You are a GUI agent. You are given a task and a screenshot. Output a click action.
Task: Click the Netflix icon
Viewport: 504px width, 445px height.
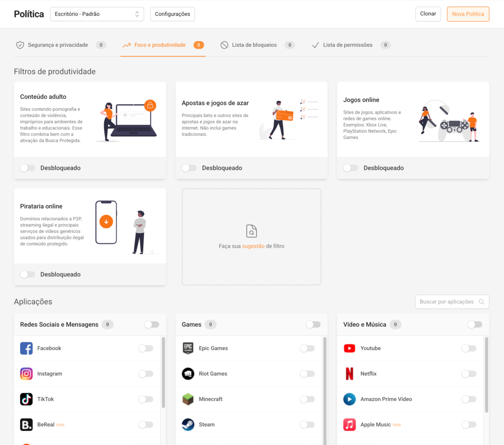click(x=349, y=373)
